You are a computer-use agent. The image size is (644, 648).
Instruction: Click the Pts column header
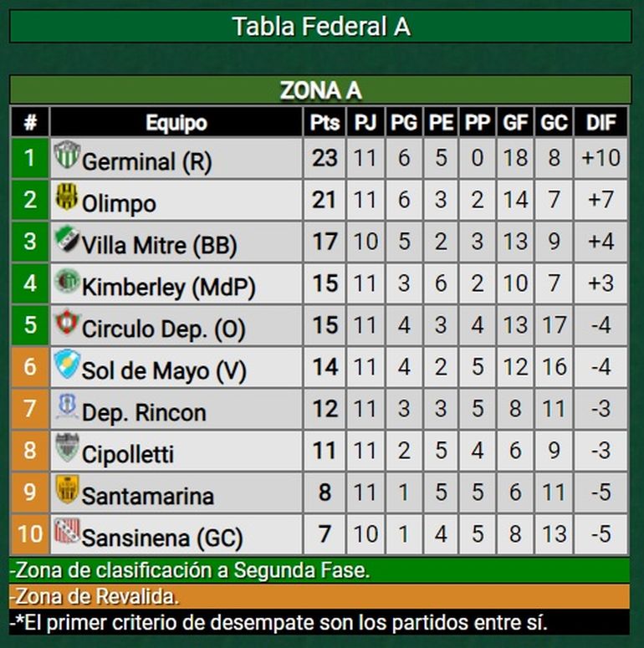click(x=325, y=123)
